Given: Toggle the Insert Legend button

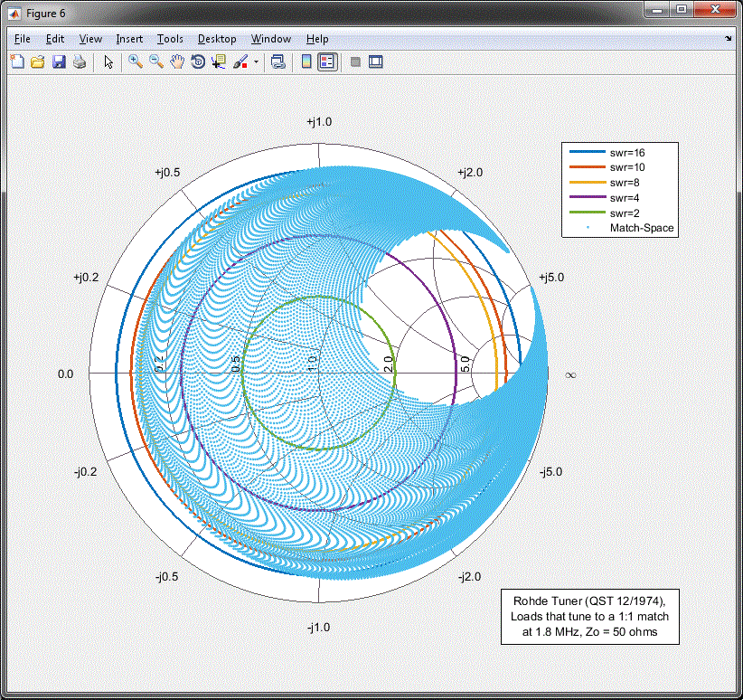Looking at the screenshot, I should (327, 62).
